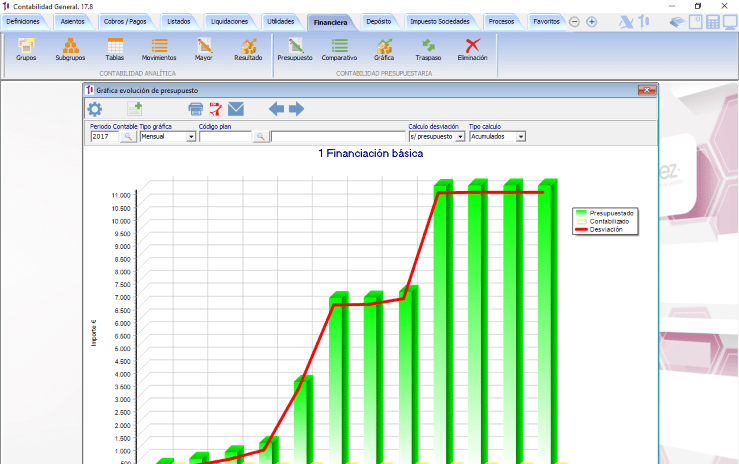Export the chart to PDF
This screenshot has height=464, width=739.
(x=216, y=109)
